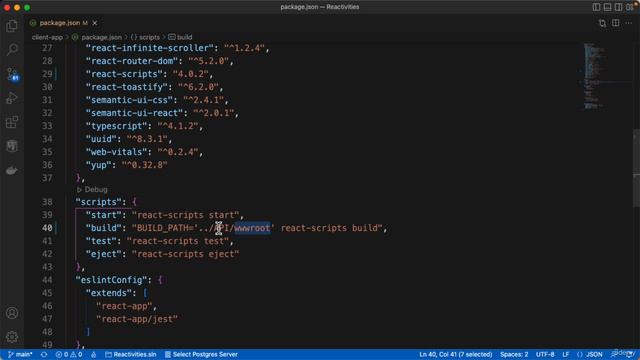Screen dimensions: 640x360
Task: Open the database extension view above Docker icon
Action: (x=12, y=146)
